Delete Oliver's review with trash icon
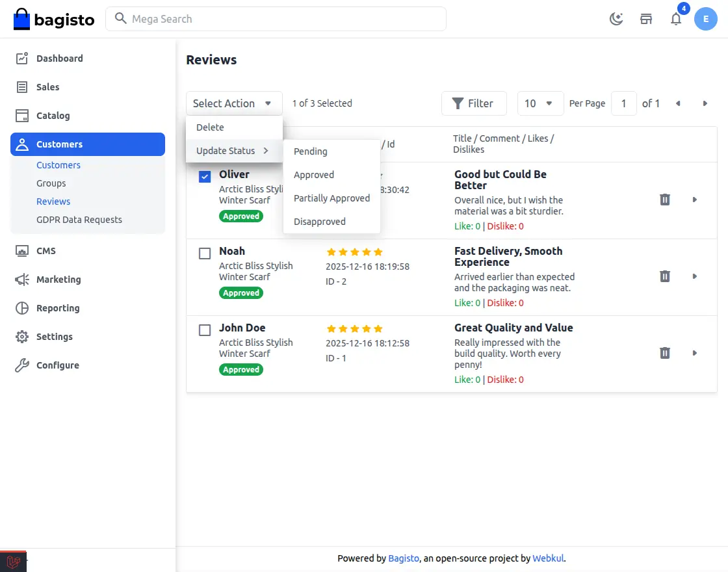 coord(664,200)
